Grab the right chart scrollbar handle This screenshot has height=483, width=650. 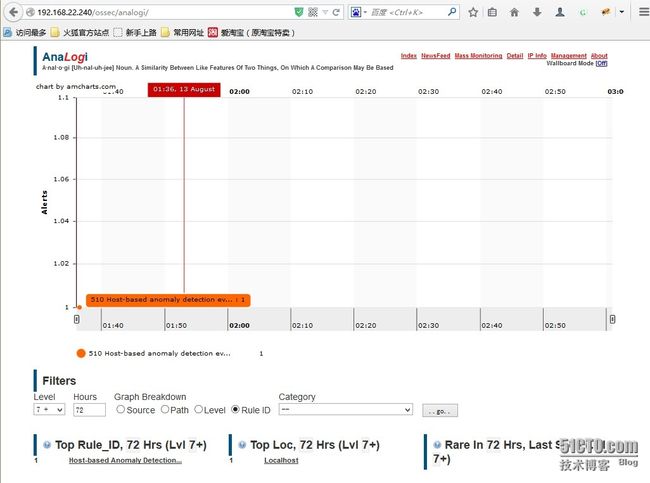[612, 319]
